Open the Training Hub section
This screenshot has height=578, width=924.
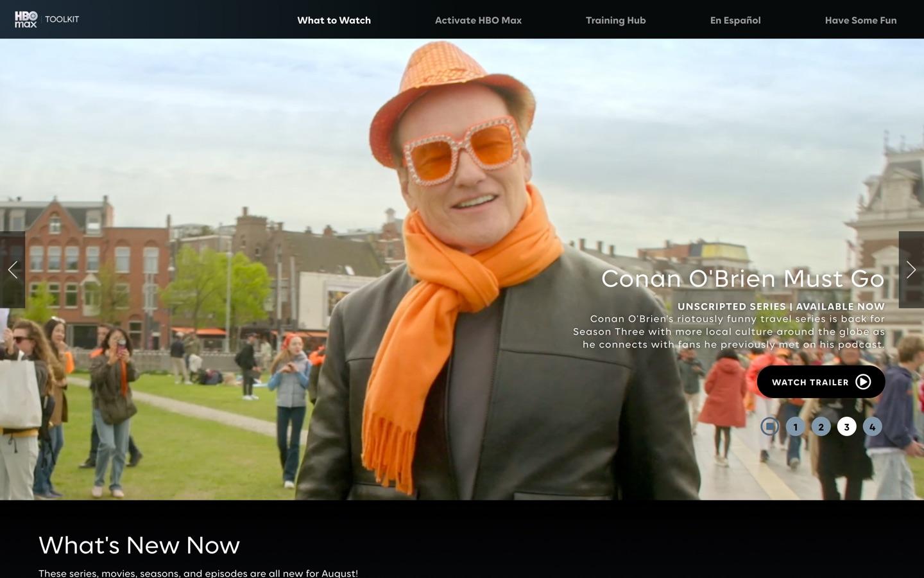[x=615, y=20]
